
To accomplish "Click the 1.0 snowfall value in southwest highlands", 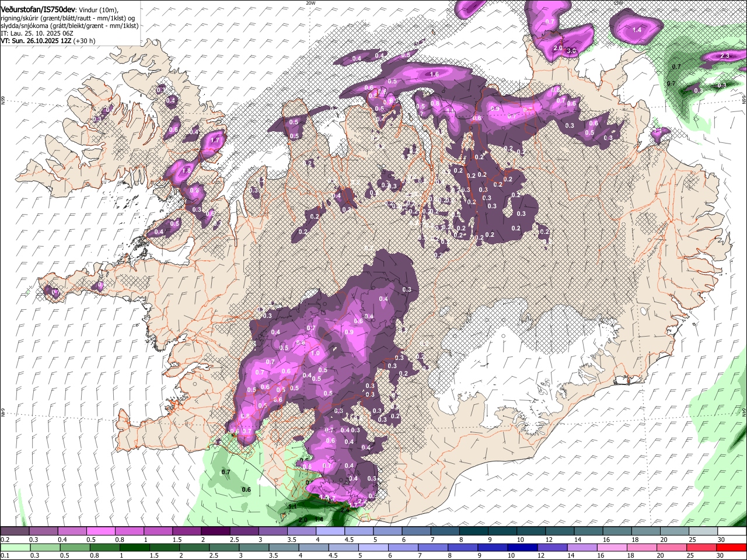I will (316, 353).
